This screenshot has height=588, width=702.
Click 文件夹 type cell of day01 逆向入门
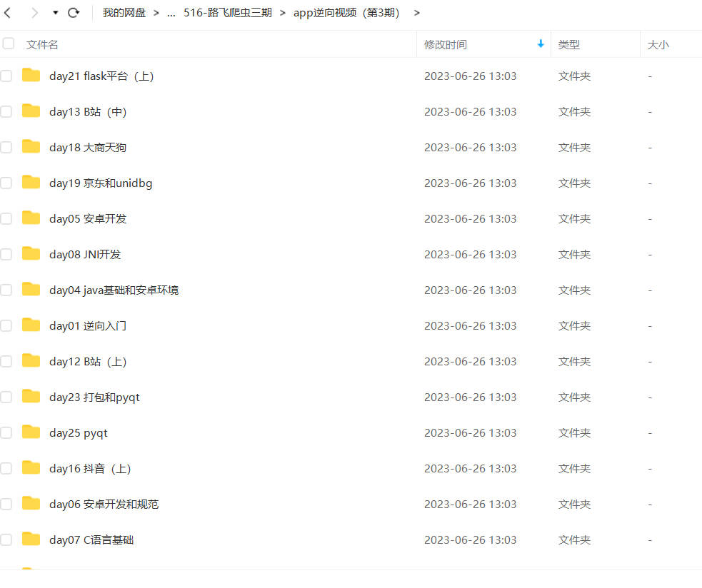point(574,326)
